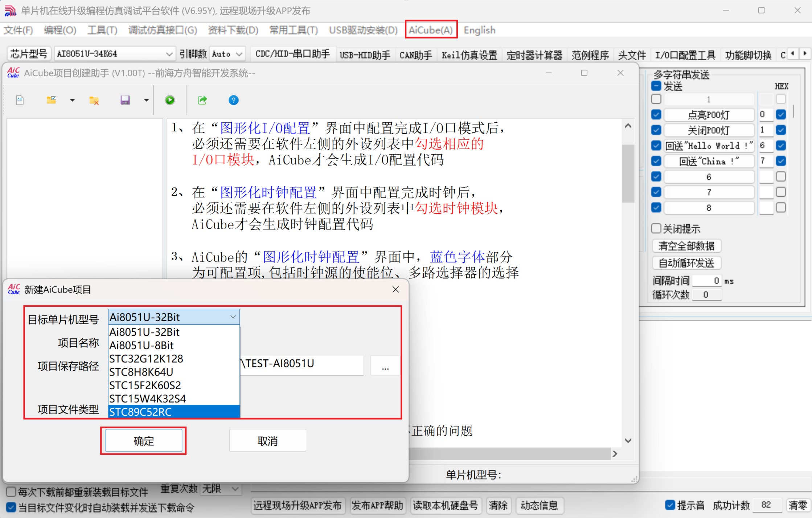Click the 确定 button
The height and width of the screenshot is (518, 812).
pos(144,441)
